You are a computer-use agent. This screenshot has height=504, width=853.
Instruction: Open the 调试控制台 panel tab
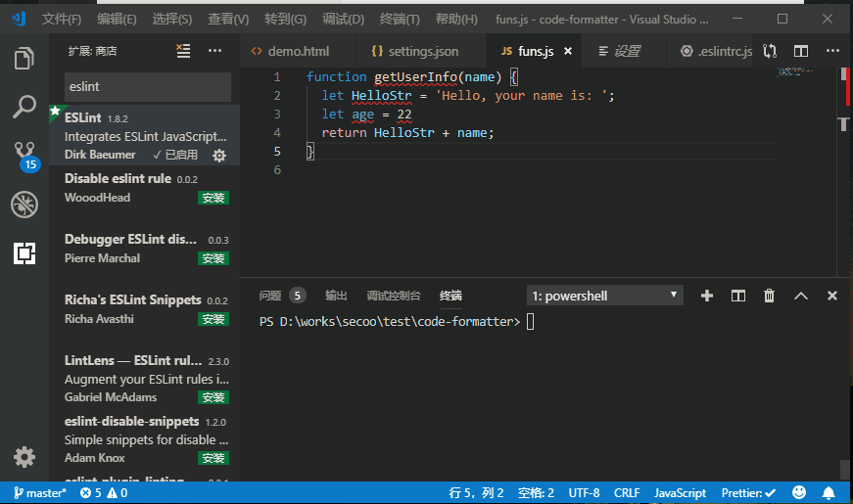pos(394,296)
